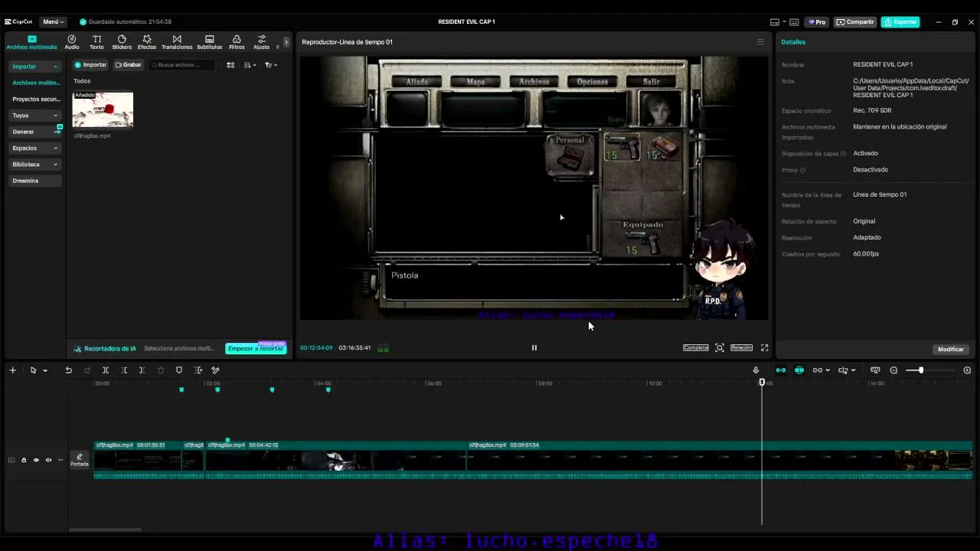Image resolution: width=980 pixels, height=551 pixels.
Task: Switch to the Stickers tab
Action: click(122, 42)
